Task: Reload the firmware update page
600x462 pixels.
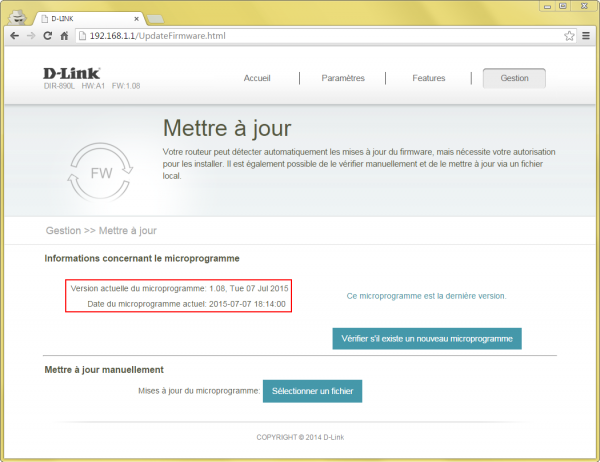Action: pos(48,35)
